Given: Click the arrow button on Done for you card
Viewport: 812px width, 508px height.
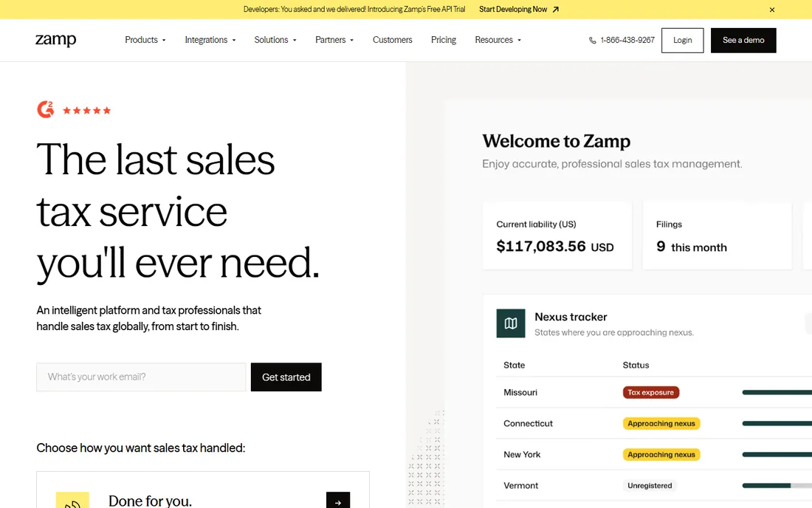Looking at the screenshot, I should coord(338,500).
